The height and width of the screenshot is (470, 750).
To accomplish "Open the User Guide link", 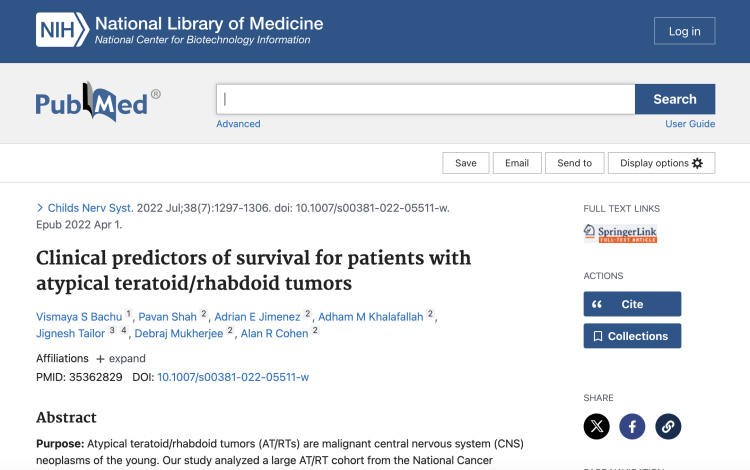I will pos(690,124).
